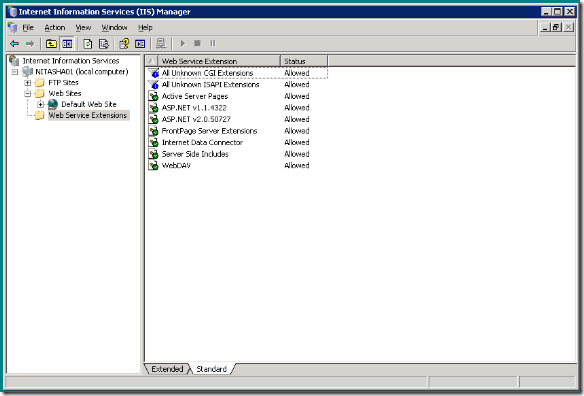584x396 pixels.
Task: Select the NITASHA01 (local computer) label
Action: [82, 72]
